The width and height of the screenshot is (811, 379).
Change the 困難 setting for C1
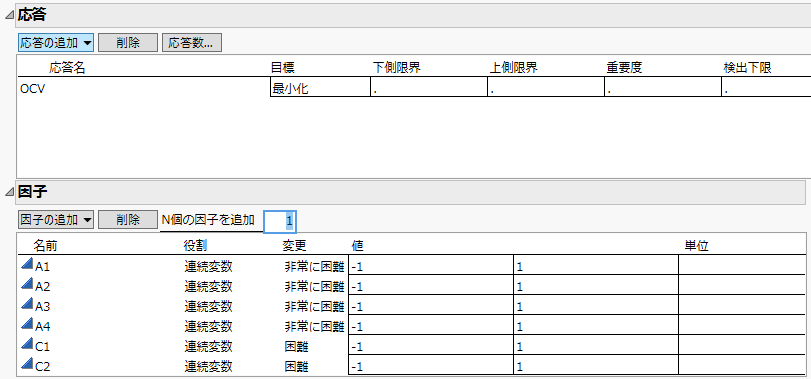pyautogui.click(x=296, y=346)
